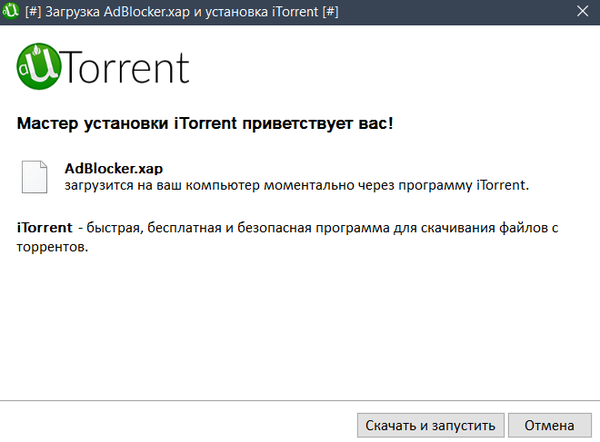Click heading 'Мастер установки iTorrent приветствует вас!'
The height and width of the screenshot is (442, 600).
pos(205,124)
